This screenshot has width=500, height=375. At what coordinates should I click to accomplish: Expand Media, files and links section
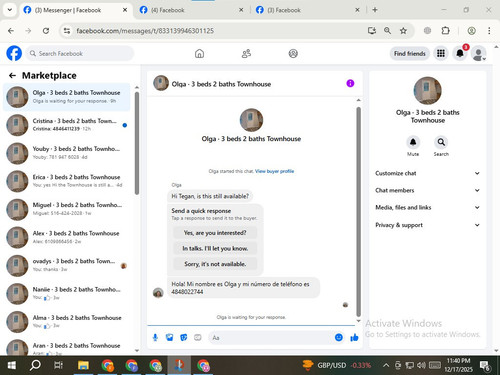[427, 208]
